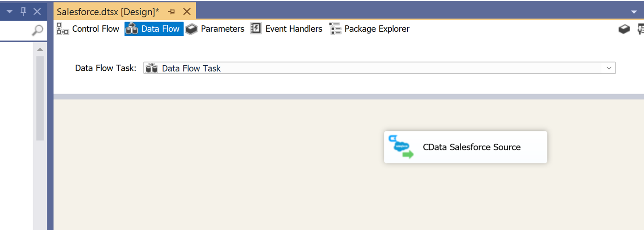644x230 pixels.
Task: Click the SSIS Toolbox box icon
Action: (624, 29)
